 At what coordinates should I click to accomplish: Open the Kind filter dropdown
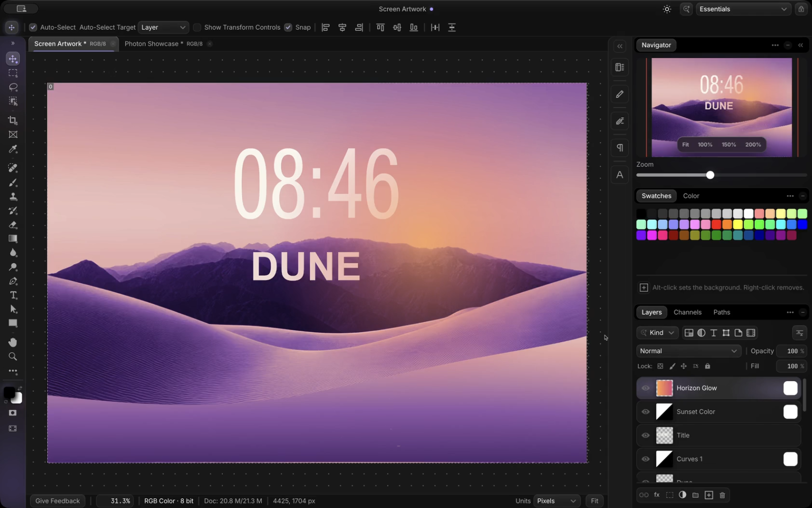click(x=658, y=333)
